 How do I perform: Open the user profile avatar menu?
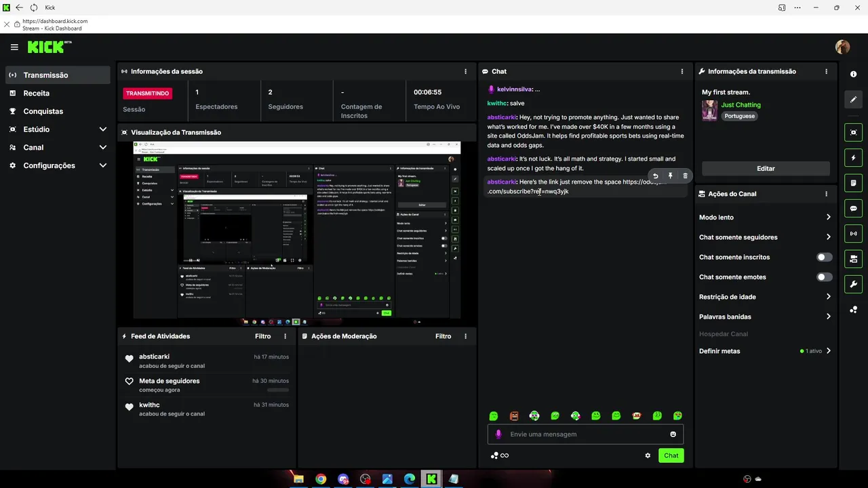click(842, 47)
